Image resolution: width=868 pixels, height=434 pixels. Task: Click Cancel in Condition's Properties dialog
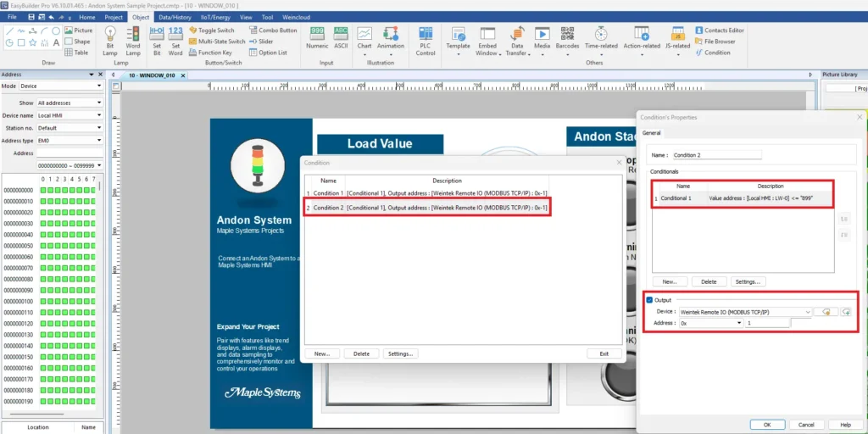click(x=806, y=425)
